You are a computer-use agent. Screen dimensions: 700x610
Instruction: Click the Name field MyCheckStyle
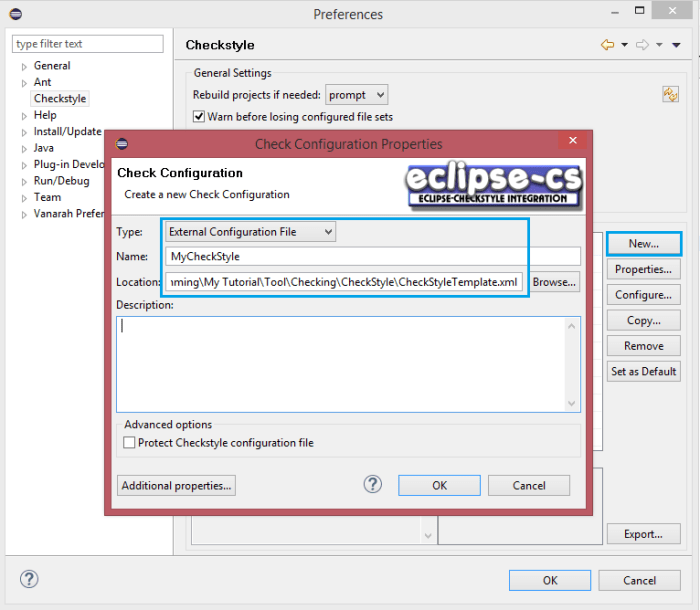coord(373,256)
